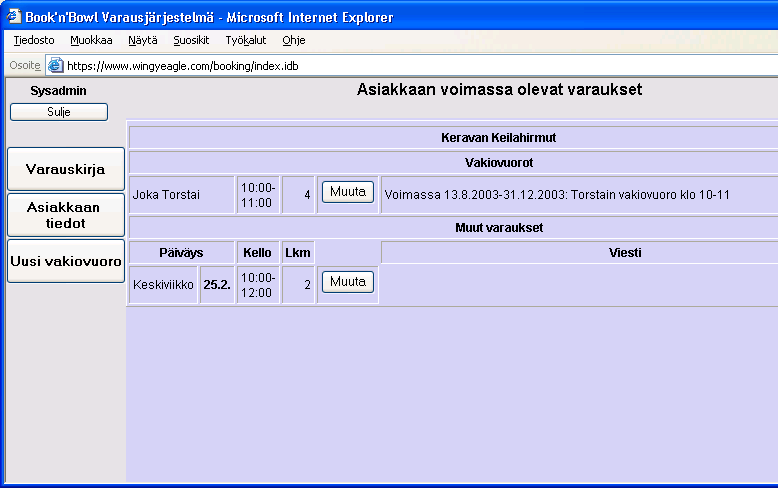
Task: Open the Muokkaa menu
Action: [91, 41]
